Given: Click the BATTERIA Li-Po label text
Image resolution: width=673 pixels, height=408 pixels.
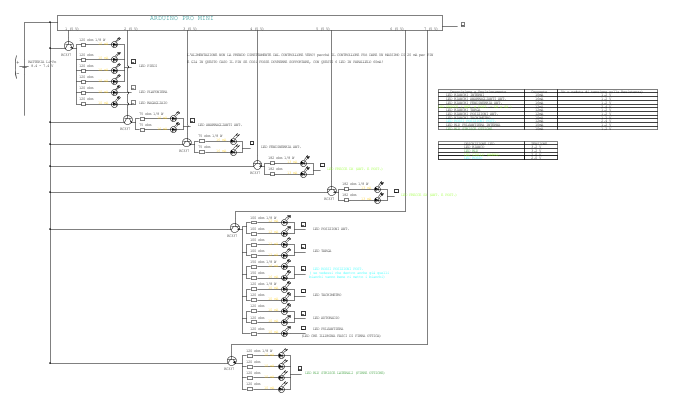Looking at the screenshot, I should pyautogui.click(x=42, y=61).
